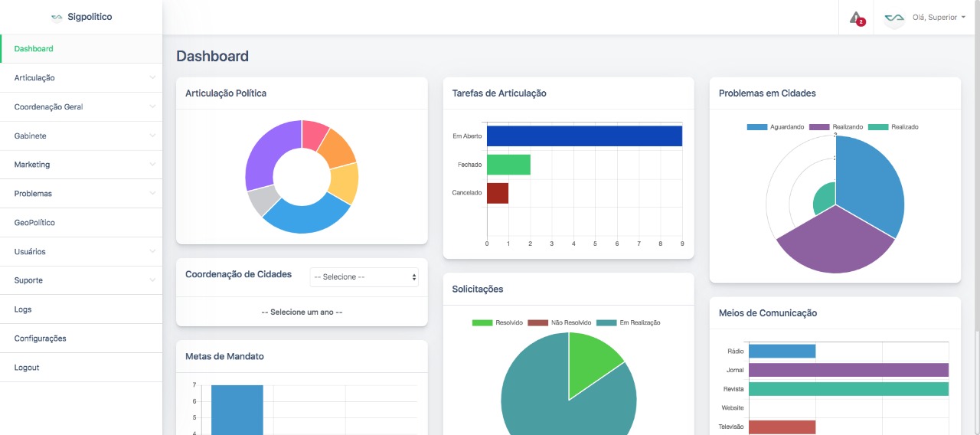Hide the Não Resolvido legend series
Viewport: 980px width, 435px height.
pos(560,323)
